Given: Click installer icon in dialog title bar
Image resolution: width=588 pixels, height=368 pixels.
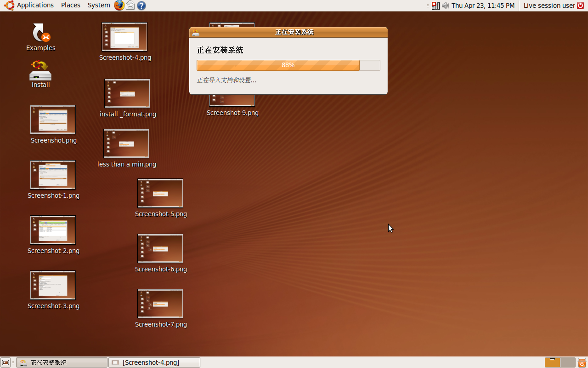Looking at the screenshot, I should [x=196, y=32].
